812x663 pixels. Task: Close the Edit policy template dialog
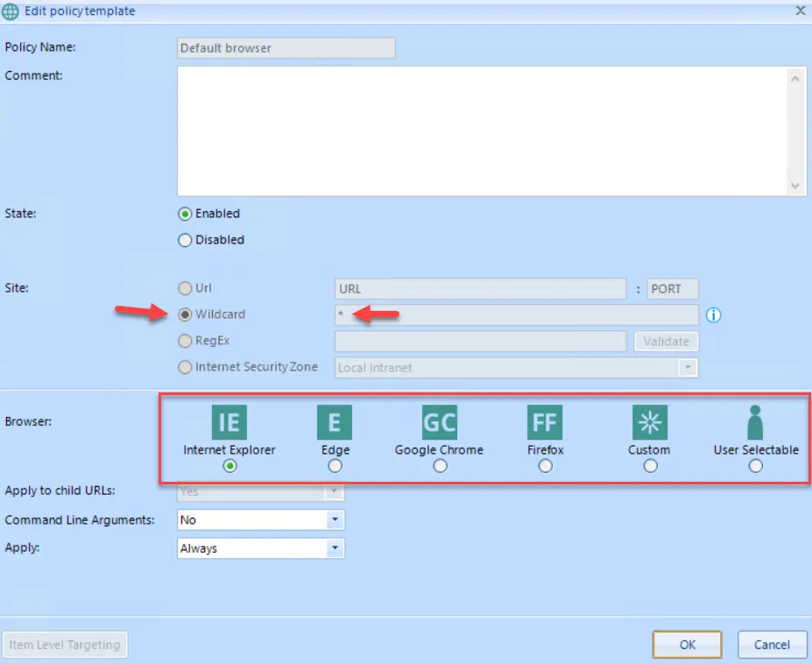(x=800, y=11)
